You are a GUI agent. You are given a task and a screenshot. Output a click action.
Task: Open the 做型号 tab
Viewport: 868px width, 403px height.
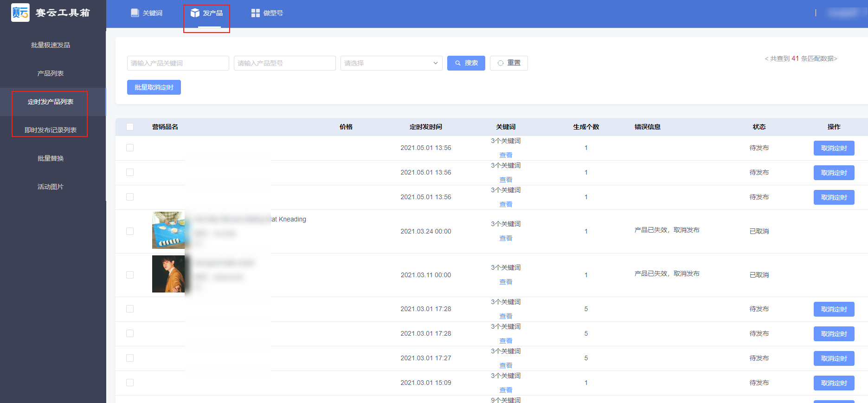(267, 13)
